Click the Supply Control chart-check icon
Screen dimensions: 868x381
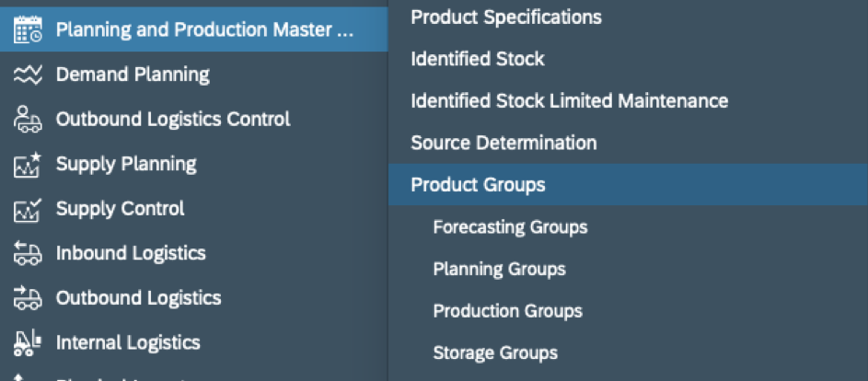click(x=28, y=209)
